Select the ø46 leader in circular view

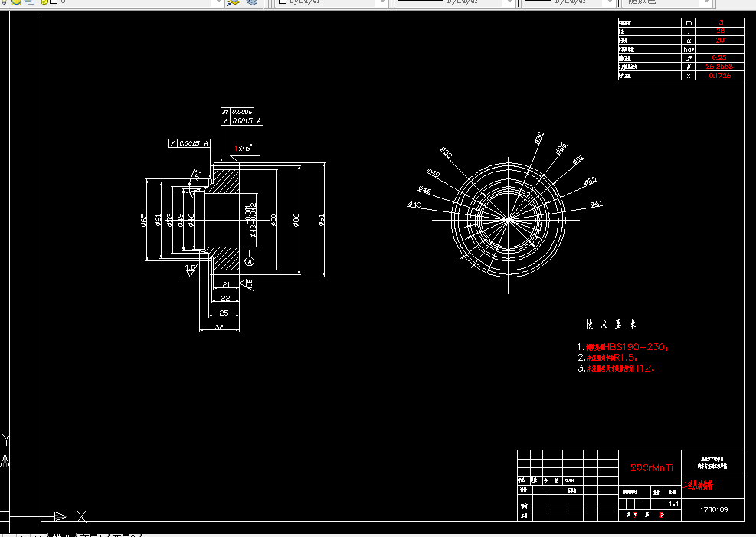424,190
